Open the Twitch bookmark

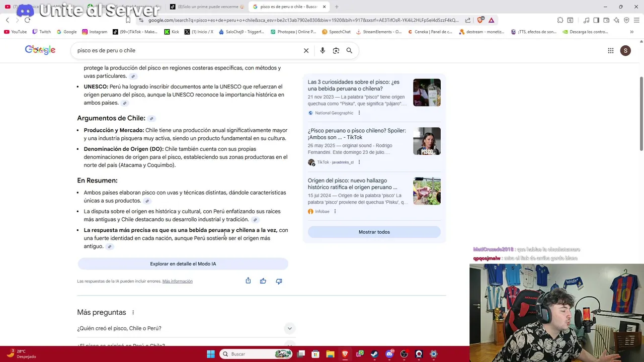tap(41, 32)
